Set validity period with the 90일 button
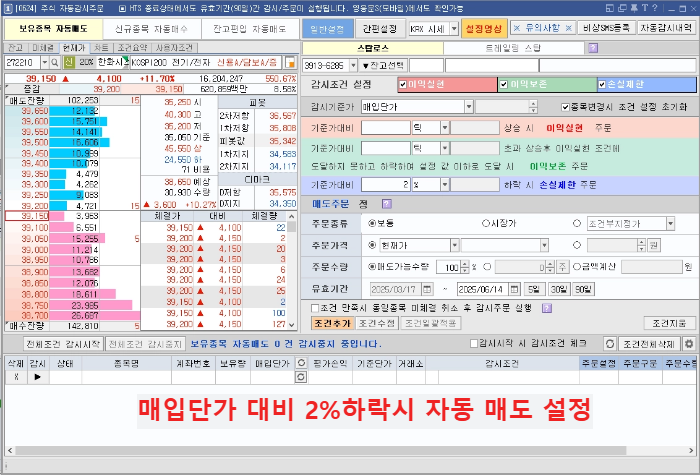Screen dimensions: 700x475 coord(583,289)
